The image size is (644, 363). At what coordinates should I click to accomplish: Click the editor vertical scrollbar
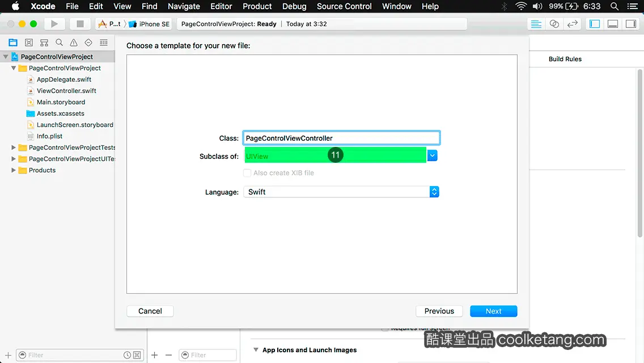pos(639,153)
